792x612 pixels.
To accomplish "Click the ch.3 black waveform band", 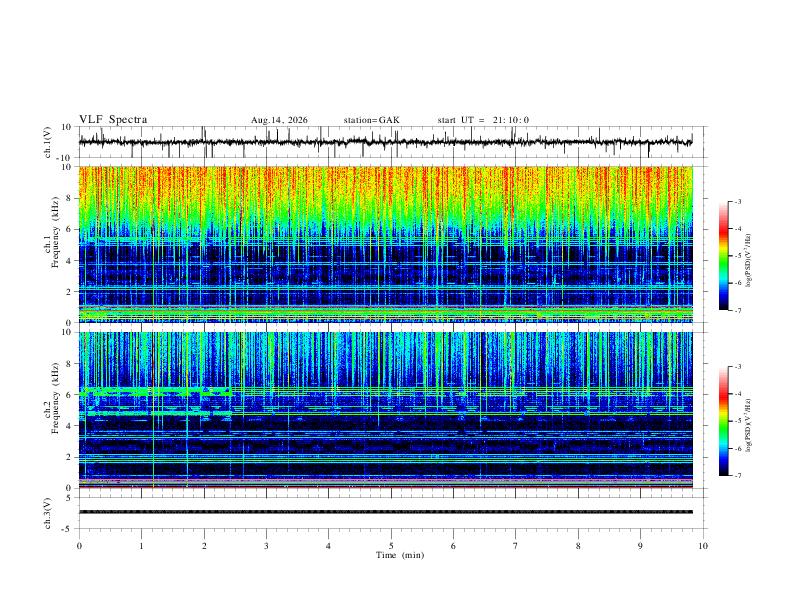I will [385, 512].
